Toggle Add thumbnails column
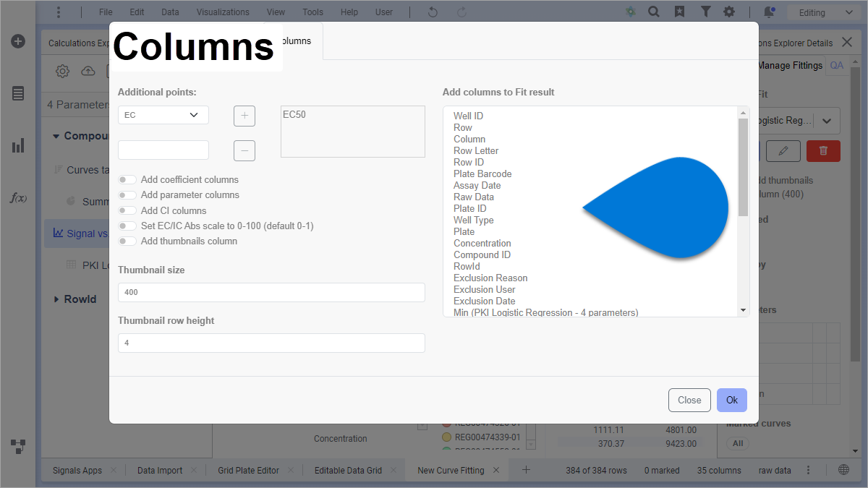This screenshot has width=868, height=488. pos(128,241)
